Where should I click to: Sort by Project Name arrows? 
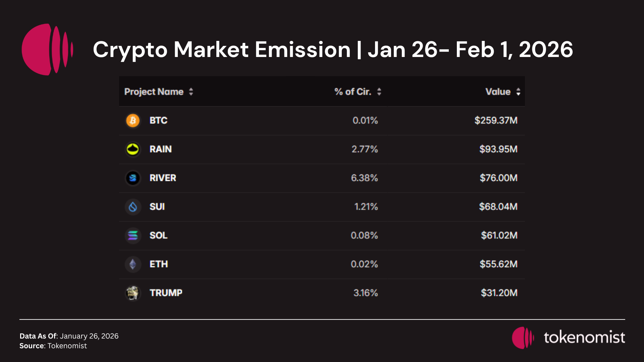[191, 92]
